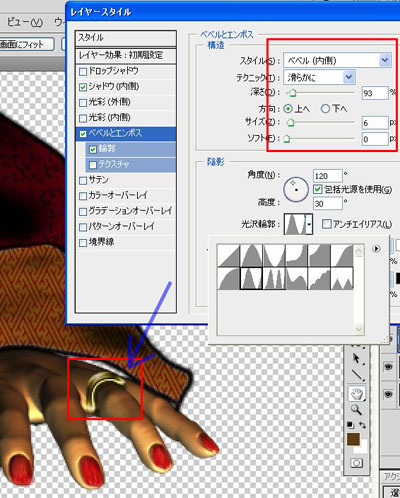This screenshot has width=400, height=498.
Task: Choose the Rolling Slope contour preset
Action: (296, 278)
